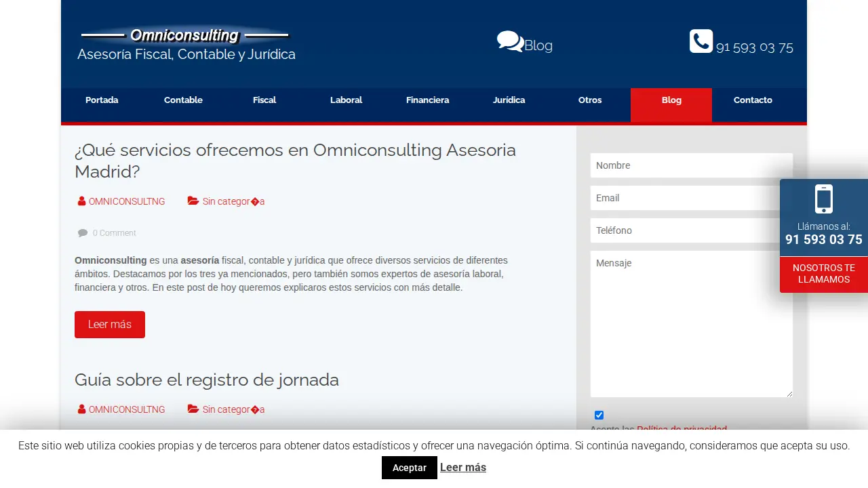Click the Leer más red button
This screenshot has width=868, height=488.
pos(110,325)
